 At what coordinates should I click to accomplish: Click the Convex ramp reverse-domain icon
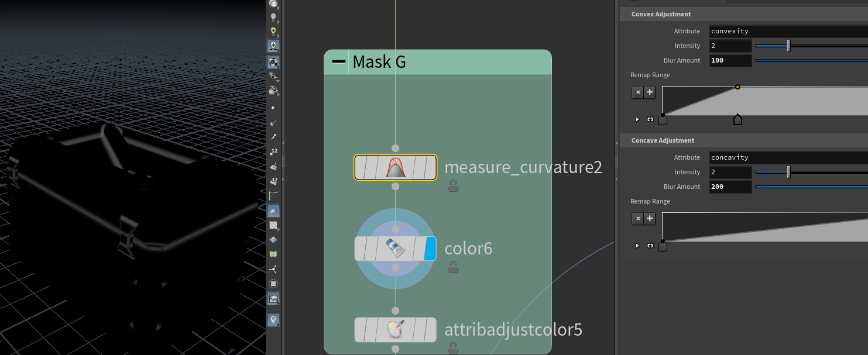650,119
